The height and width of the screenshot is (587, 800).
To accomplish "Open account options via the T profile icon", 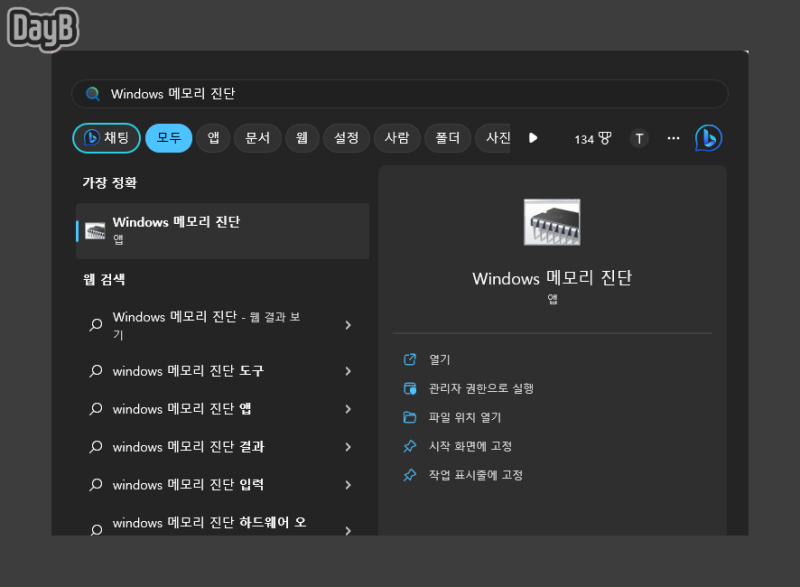I will pyautogui.click(x=638, y=138).
